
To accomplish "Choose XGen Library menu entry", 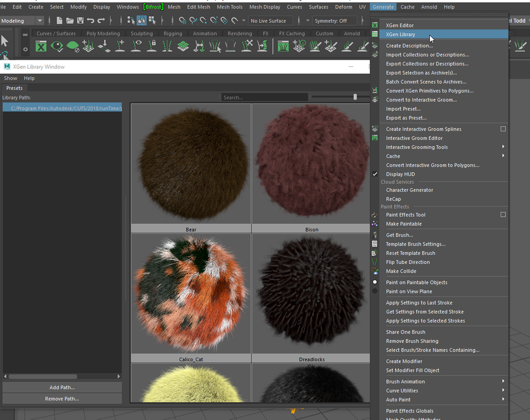I will tap(444, 34).
